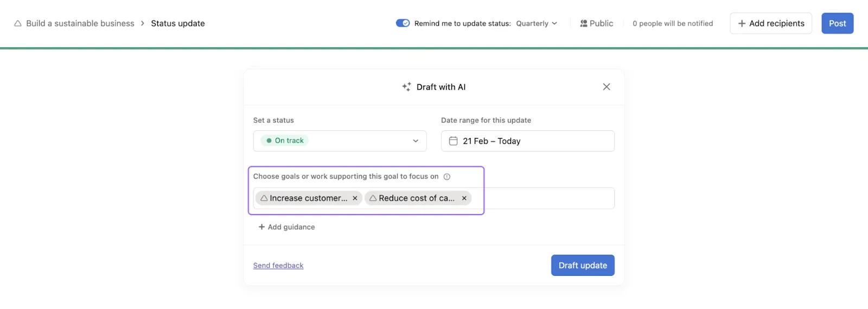Image resolution: width=868 pixels, height=309 pixels.
Task: Click the Post button
Action: [837, 23]
